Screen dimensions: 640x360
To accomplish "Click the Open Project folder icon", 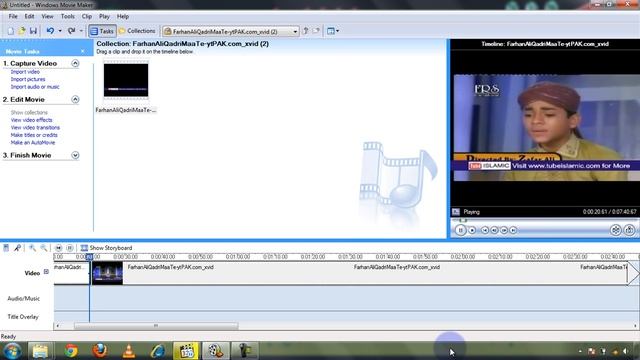I will click(x=22, y=31).
